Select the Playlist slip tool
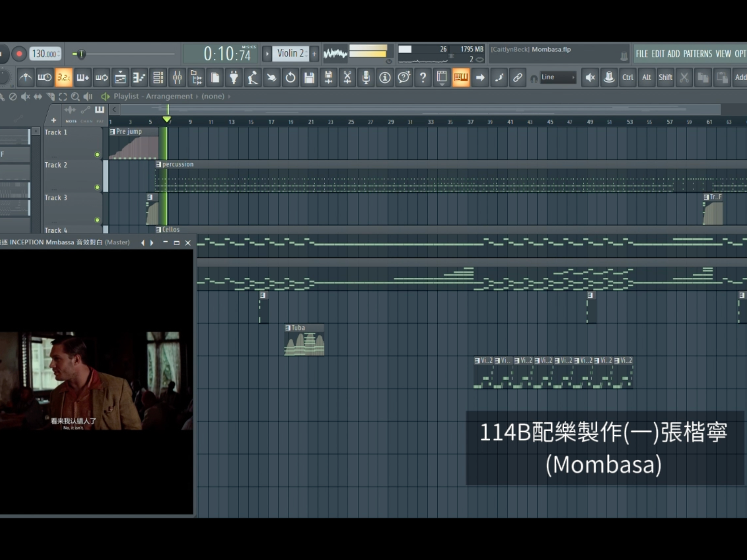 point(38,97)
